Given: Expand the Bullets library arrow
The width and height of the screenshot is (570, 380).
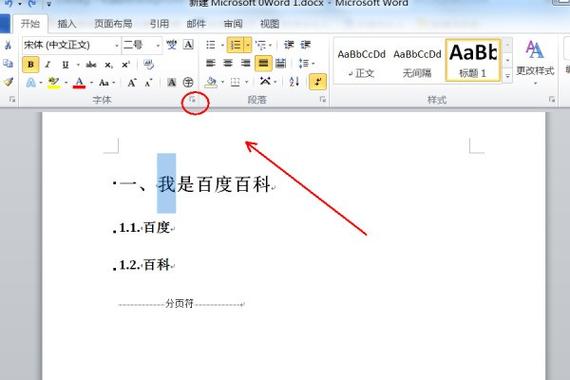Looking at the screenshot, I should click(222, 45).
